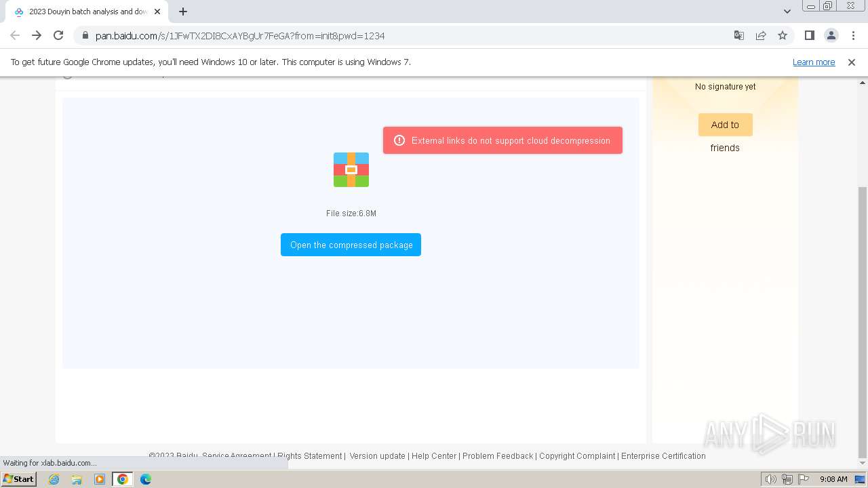Click the Add to friends button
Screen dimensions: 868x488
[725, 125]
